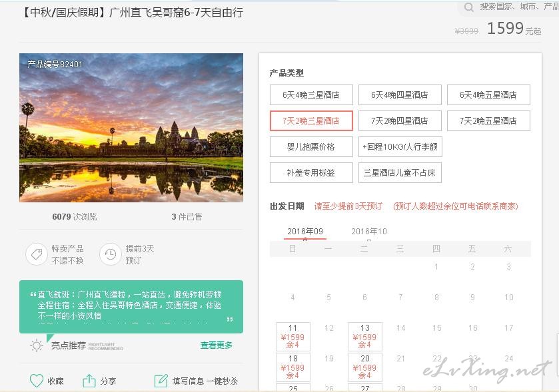Click the clock advance-booking icon
Image resolution: width=559 pixels, height=392 pixels.
pyautogui.click(x=111, y=254)
